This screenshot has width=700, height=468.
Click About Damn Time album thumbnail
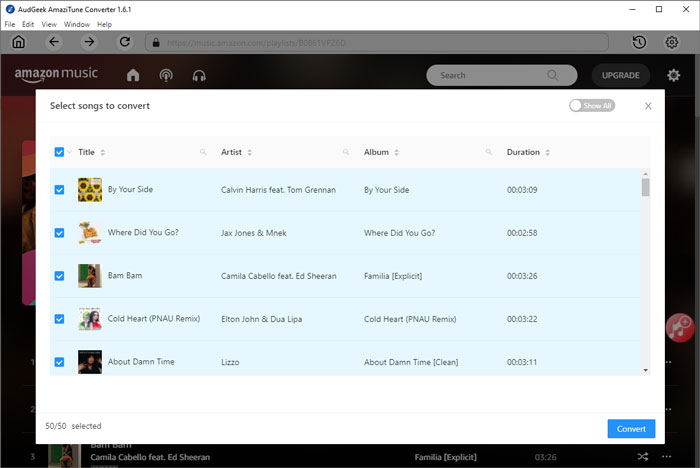coord(90,362)
